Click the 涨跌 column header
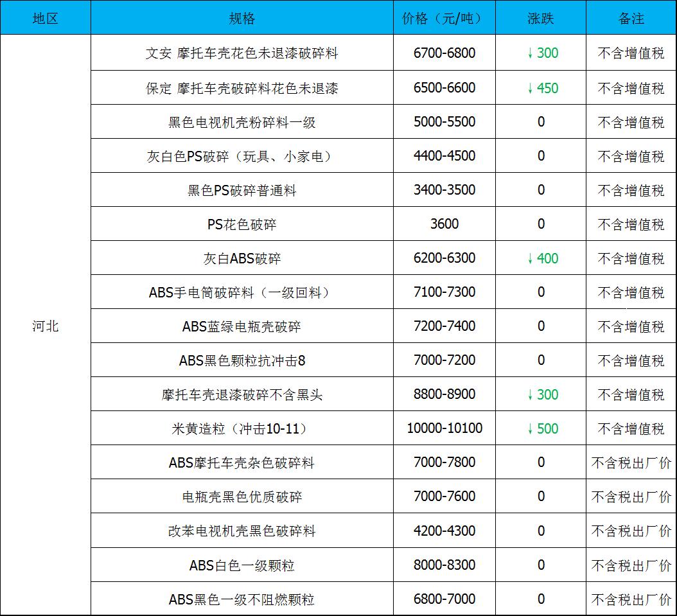The height and width of the screenshot is (616, 677). [x=541, y=19]
